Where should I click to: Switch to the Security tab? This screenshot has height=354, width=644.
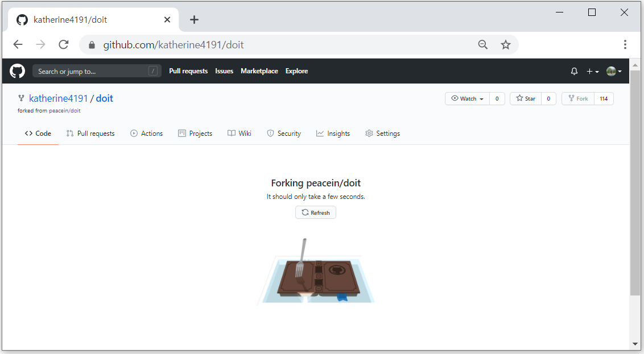coord(284,134)
